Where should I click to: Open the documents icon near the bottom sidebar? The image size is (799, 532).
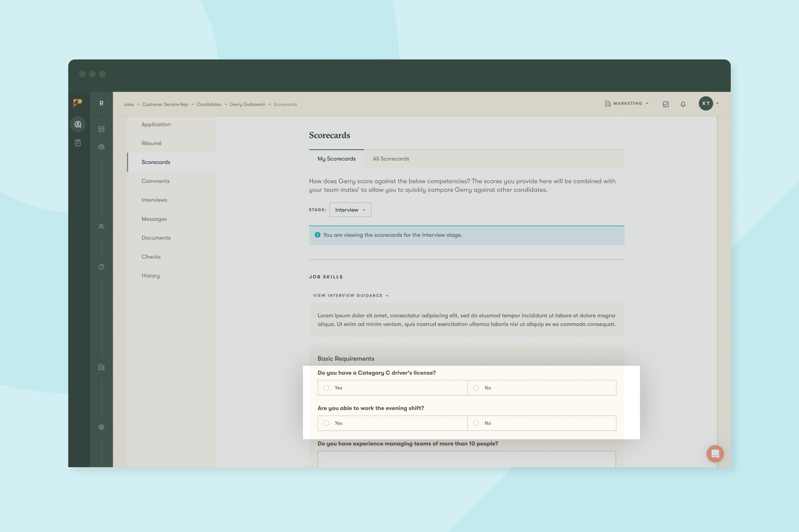[x=101, y=367]
